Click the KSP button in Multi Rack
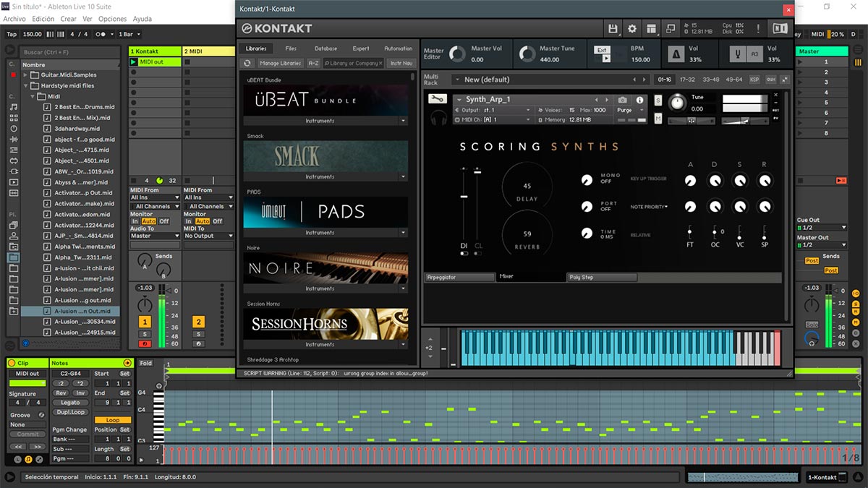The width and height of the screenshot is (868, 488). (x=754, y=80)
